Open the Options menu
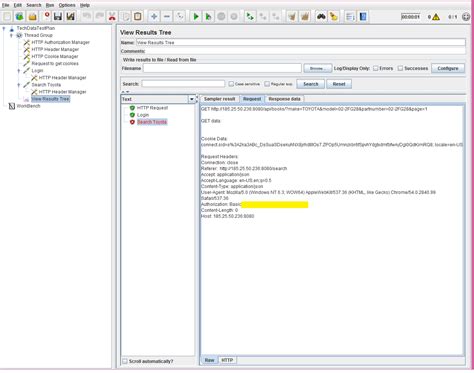This screenshot has width=474, height=373. pyautogui.click(x=67, y=5)
